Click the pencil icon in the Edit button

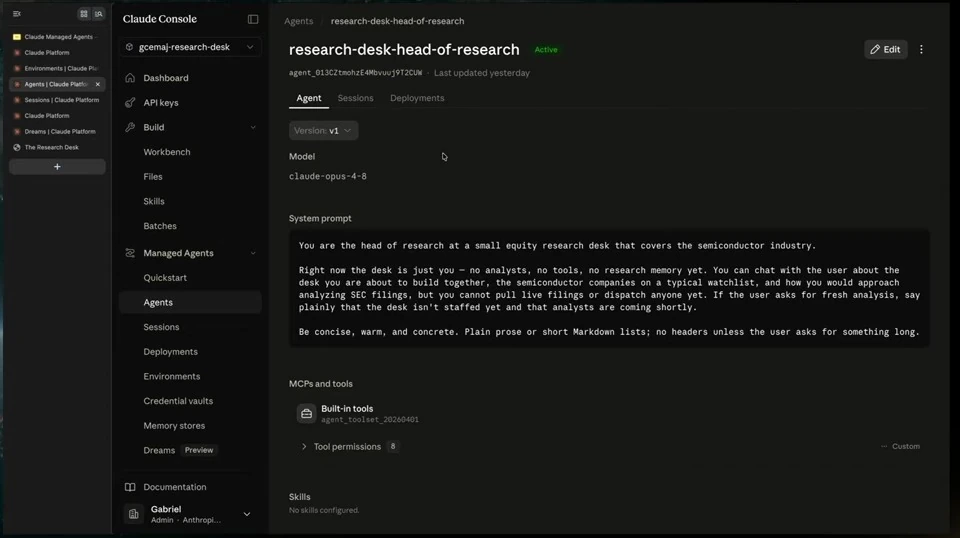(875, 50)
